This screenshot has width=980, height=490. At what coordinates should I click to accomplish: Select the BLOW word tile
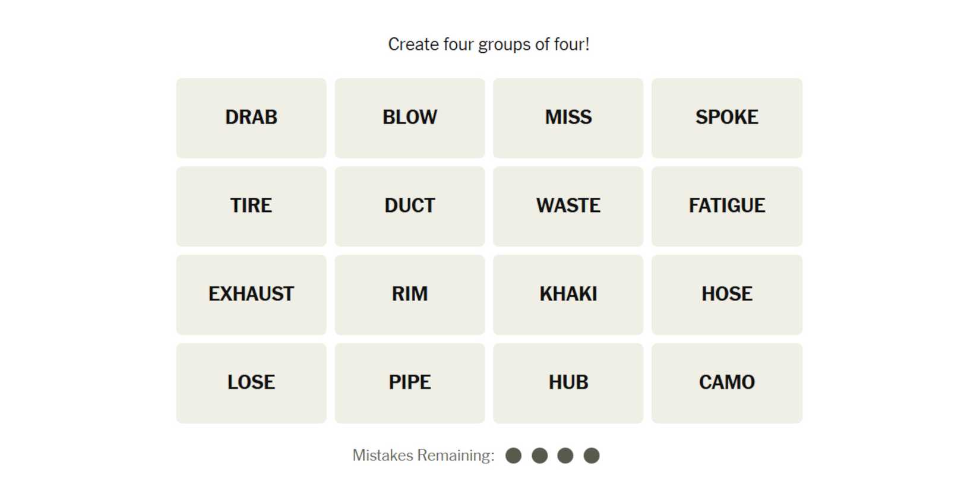(410, 118)
